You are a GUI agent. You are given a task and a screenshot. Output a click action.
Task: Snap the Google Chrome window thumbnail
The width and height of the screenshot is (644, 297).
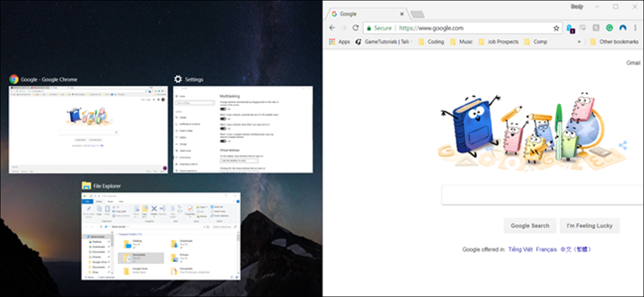[x=89, y=129]
